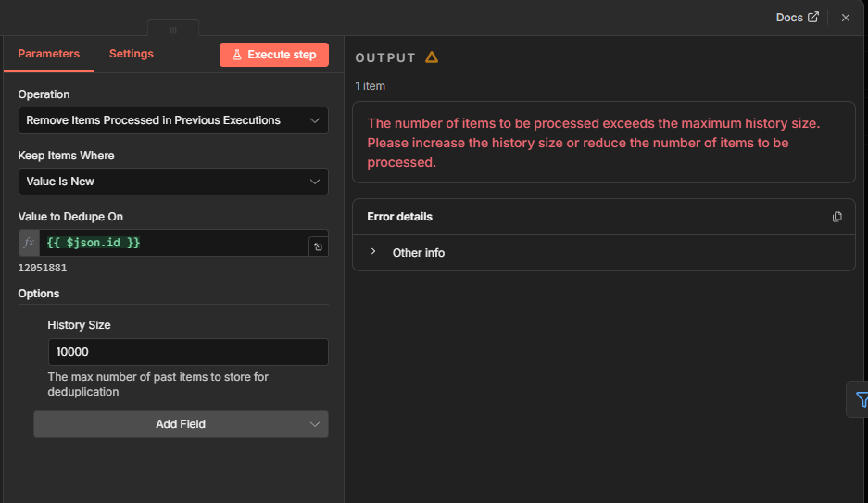Click the History Size input field

[x=187, y=352]
